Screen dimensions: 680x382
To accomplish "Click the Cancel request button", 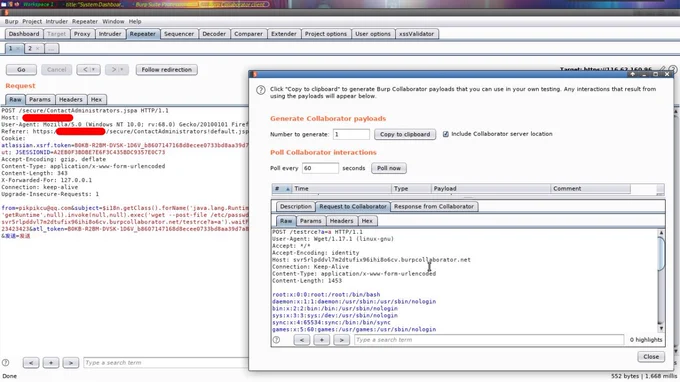I will coord(56,69).
